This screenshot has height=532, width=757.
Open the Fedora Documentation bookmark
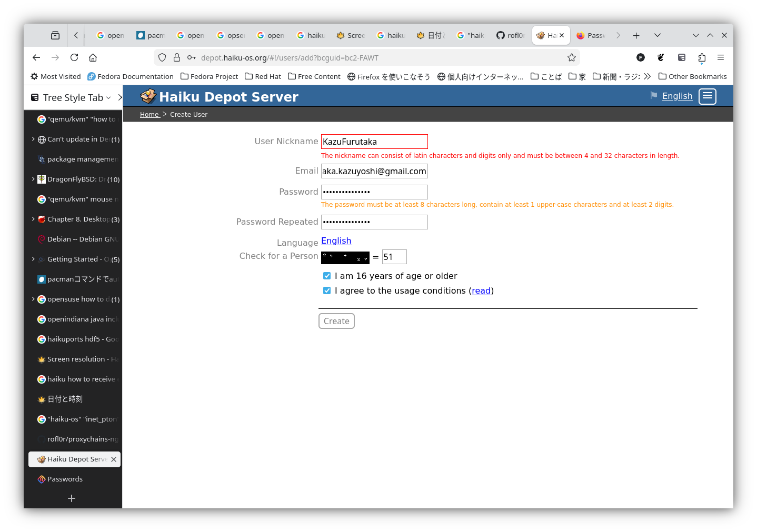(131, 76)
